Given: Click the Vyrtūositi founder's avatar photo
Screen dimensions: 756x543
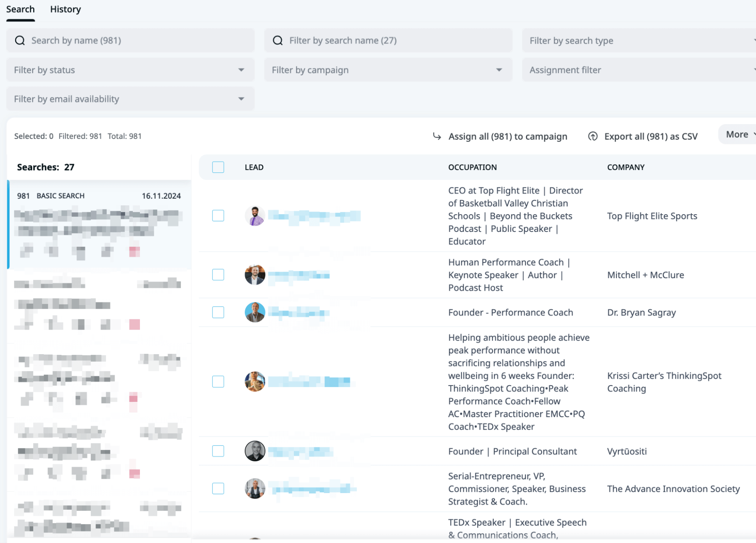Looking at the screenshot, I should 255,451.
